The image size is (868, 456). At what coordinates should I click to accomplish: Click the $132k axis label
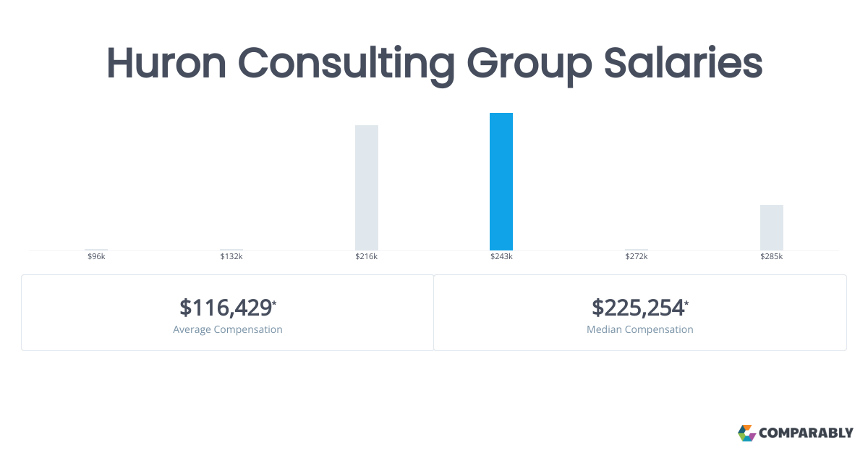[231, 257]
